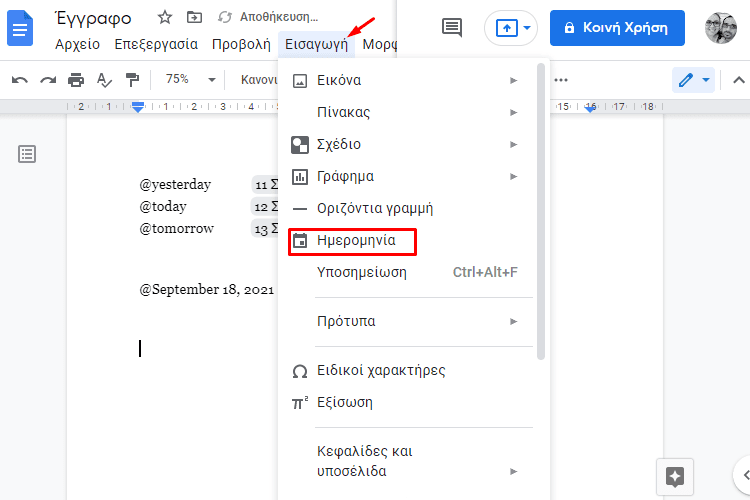Viewport: 750px width, 500px height.
Task: Click the @yesterday text in document
Action: 175,185
